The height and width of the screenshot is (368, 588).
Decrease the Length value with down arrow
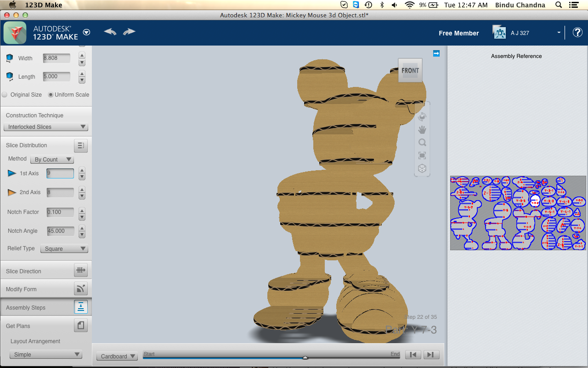click(82, 80)
